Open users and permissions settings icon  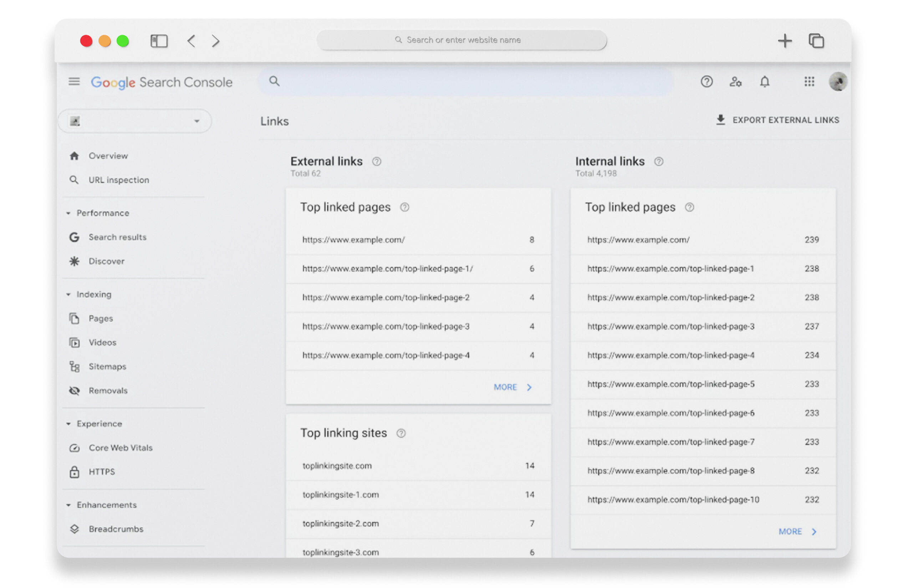pyautogui.click(x=735, y=82)
